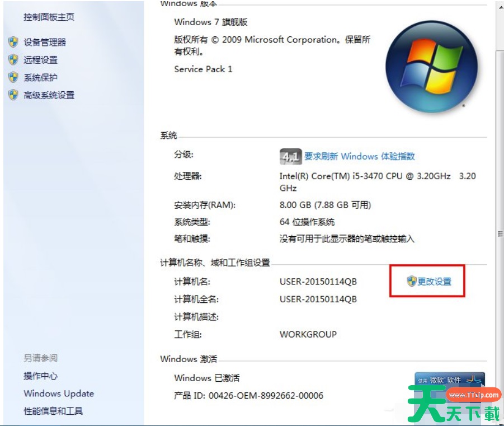The image size is (504, 426).
Task: Click the shield icon beside 远程设置
Action: (13, 60)
